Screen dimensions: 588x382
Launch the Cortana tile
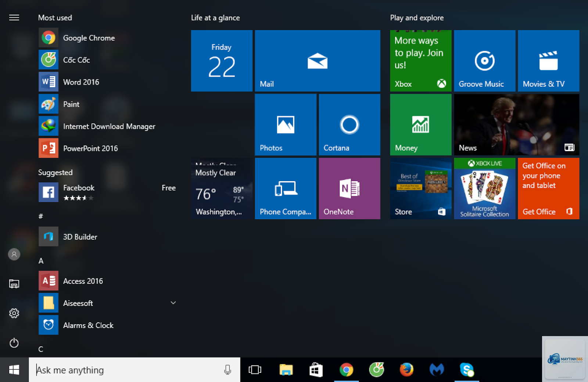[x=349, y=125]
